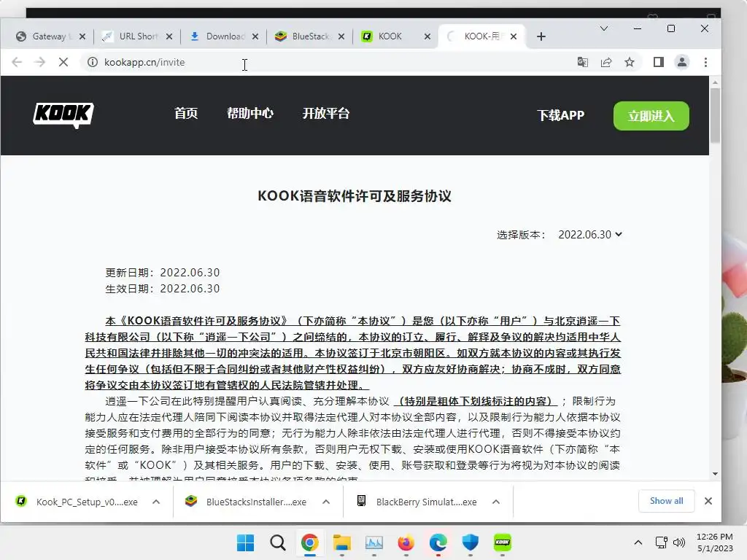Viewport: 747px width, 560px height.
Task: Close the BlueStacks tab
Action: [x=341, y=36]
